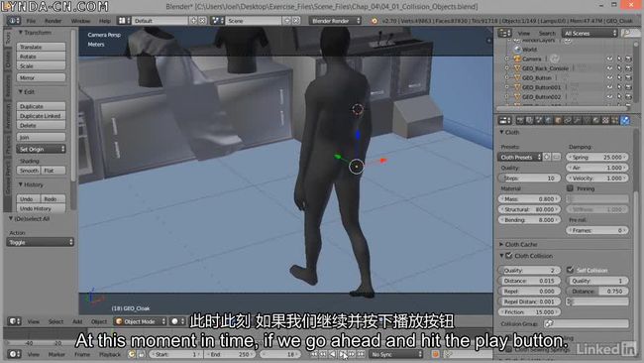Open the Window menu
Screen dimensions: 644x363
[x=80, y=21]
